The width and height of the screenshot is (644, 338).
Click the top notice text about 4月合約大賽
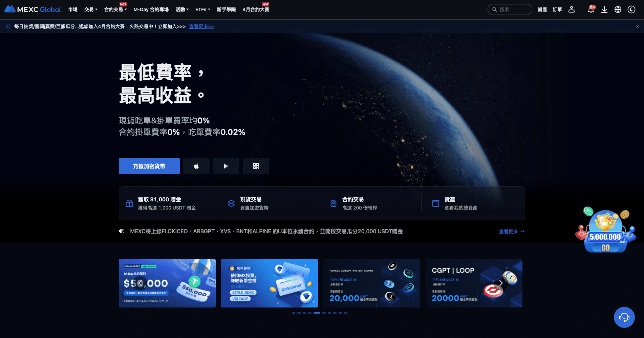point(100,26)
